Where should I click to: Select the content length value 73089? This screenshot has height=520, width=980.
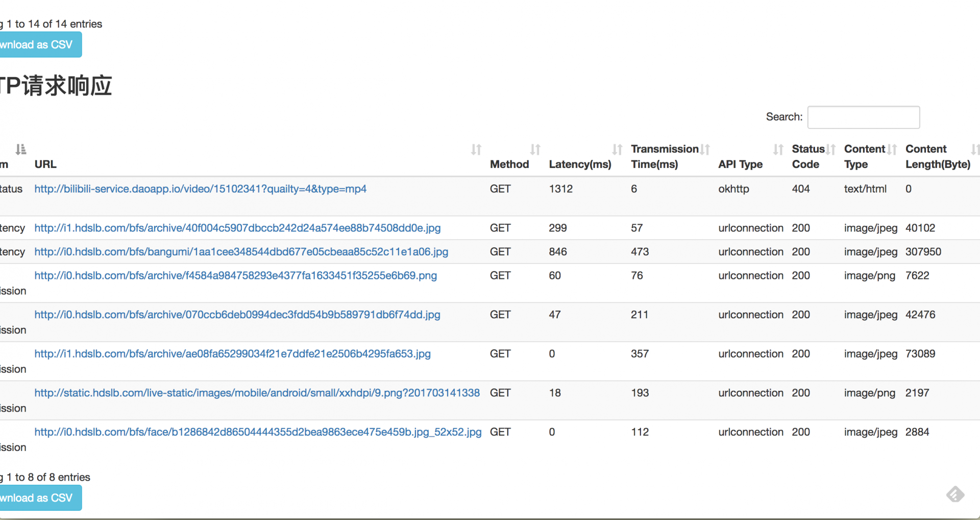920,354
